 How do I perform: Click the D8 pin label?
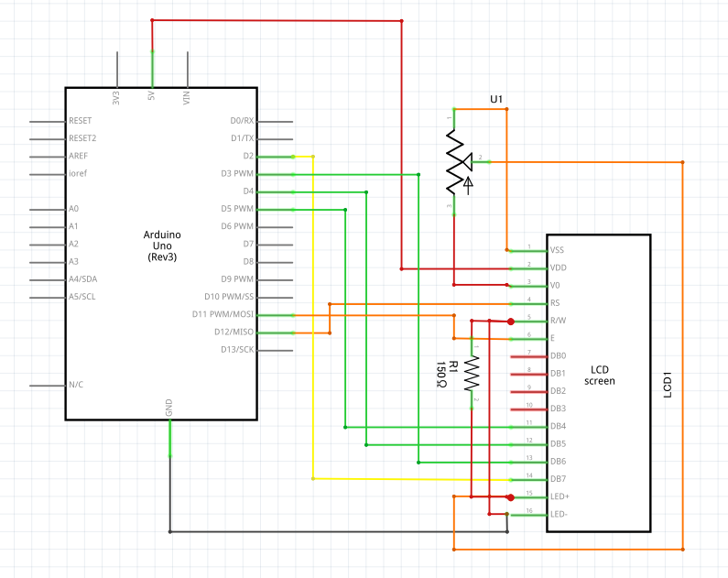(248, 261)
